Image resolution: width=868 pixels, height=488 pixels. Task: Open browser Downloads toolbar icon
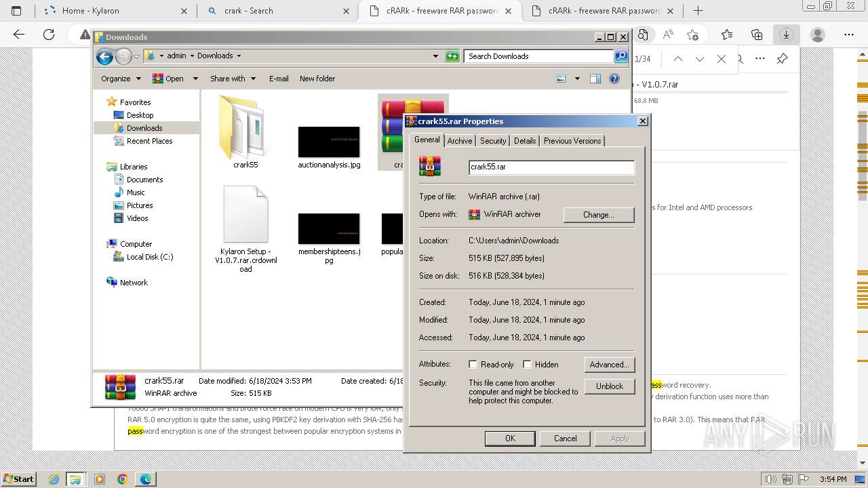[x=787, y=35]
